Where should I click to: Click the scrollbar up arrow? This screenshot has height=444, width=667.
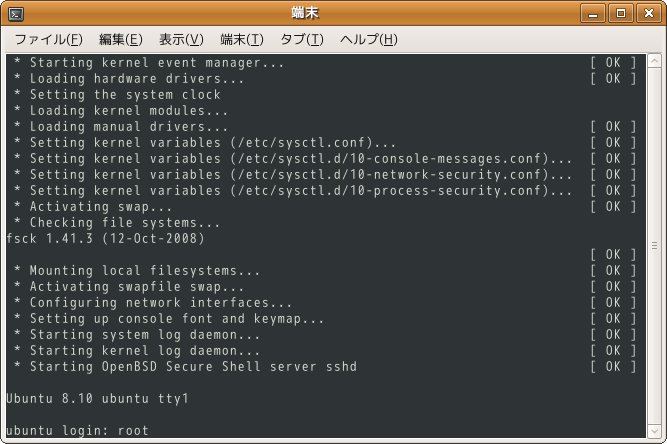(x=654, y=61)
